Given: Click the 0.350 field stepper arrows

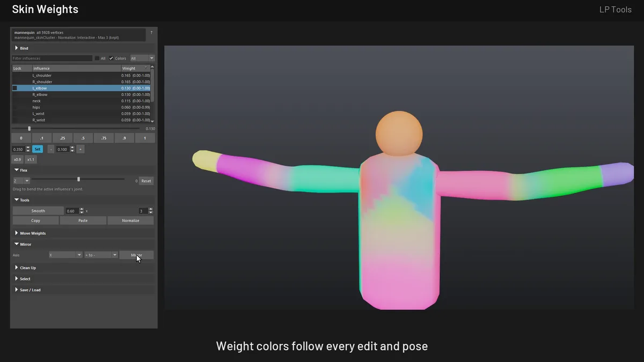Looking at the screenshot, I should (28, 149).
